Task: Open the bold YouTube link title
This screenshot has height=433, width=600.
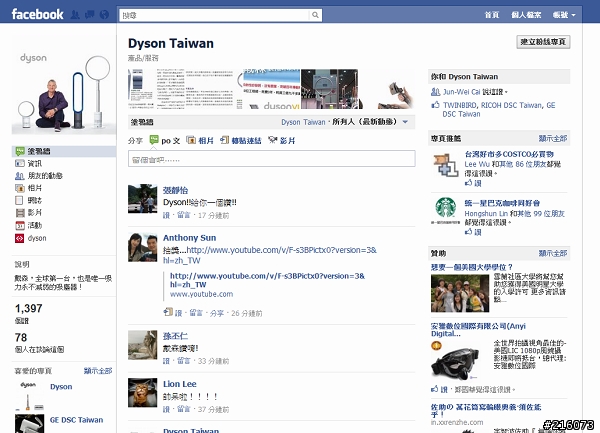Action: click(267, 280)
